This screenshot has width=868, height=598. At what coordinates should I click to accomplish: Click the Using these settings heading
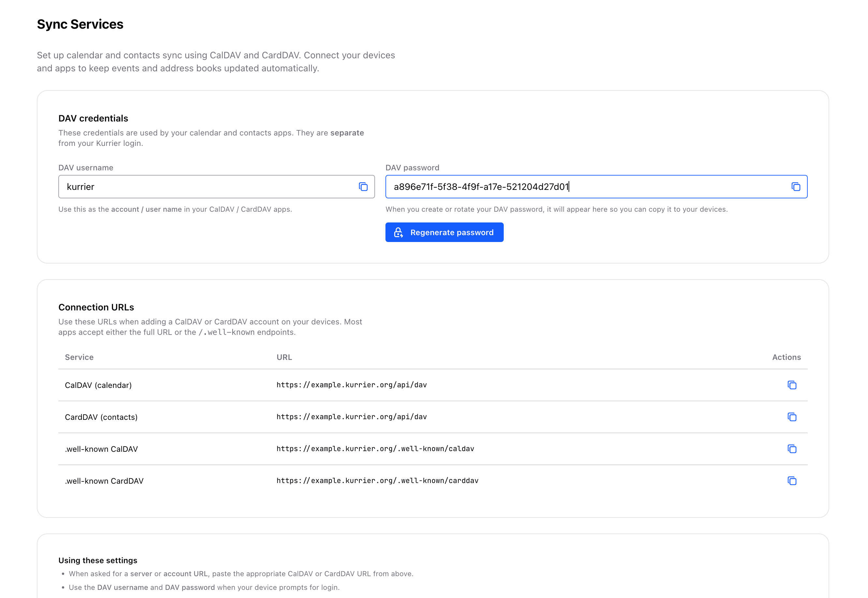[x=98, y=560]
